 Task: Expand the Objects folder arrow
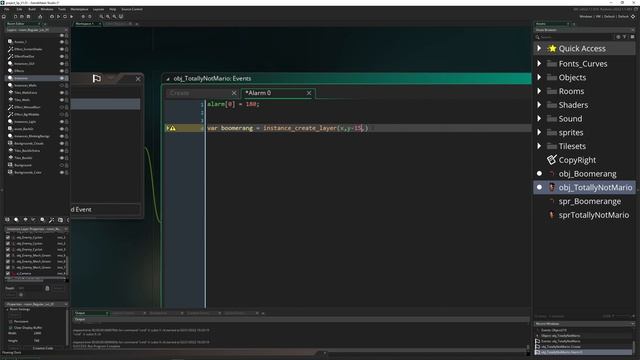[x=539, y=77]
